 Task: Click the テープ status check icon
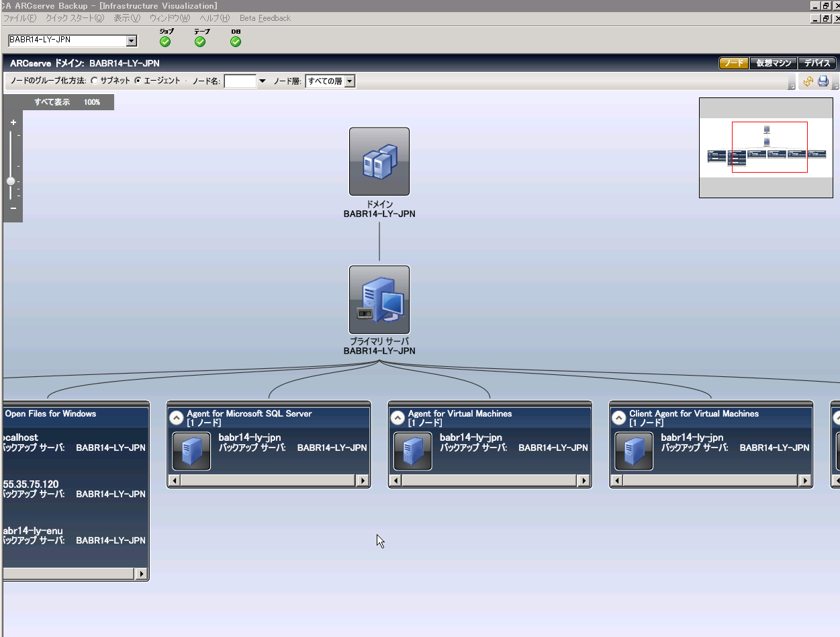point(200,42)
